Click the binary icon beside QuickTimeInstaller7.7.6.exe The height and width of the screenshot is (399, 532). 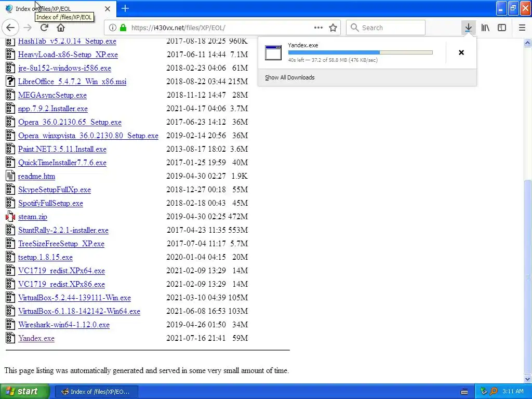[10, 162]
